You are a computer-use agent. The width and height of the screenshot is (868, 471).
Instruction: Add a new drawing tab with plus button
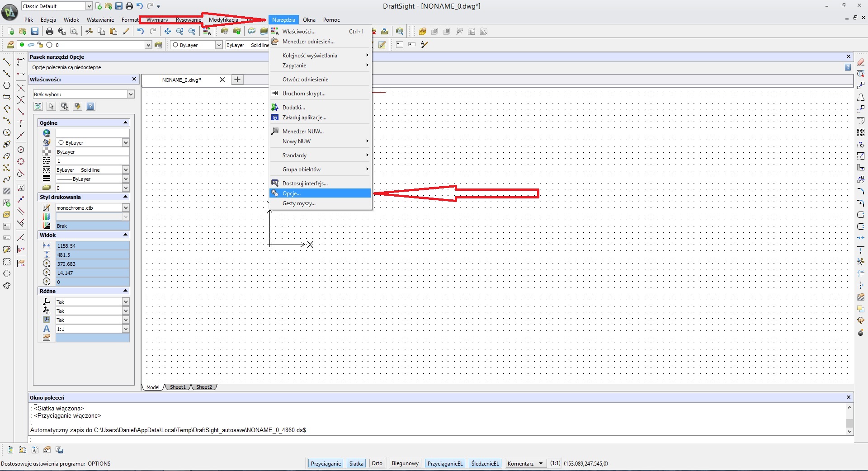click(237, 80)
